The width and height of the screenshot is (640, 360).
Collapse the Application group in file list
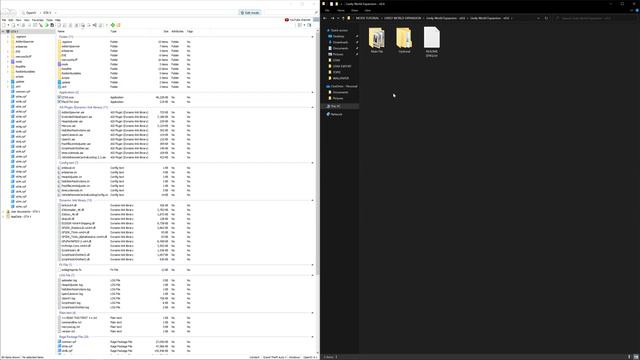point(313,93)
